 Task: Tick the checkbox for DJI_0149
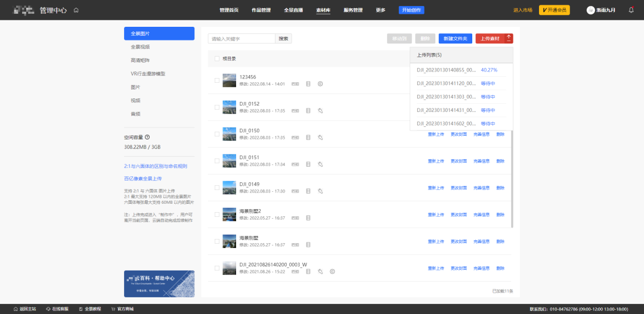(217, 188)
